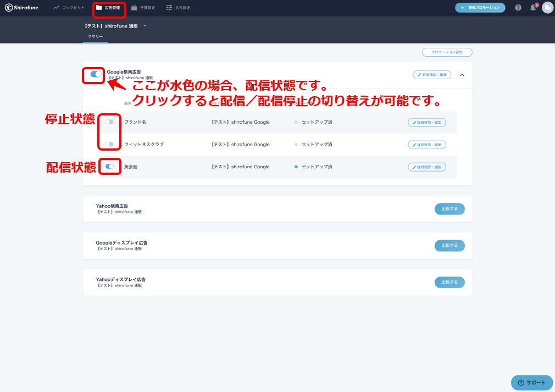
Task: Click 出稿する for Yahooディスプレイ広告
Action: (x=449, y=282)
